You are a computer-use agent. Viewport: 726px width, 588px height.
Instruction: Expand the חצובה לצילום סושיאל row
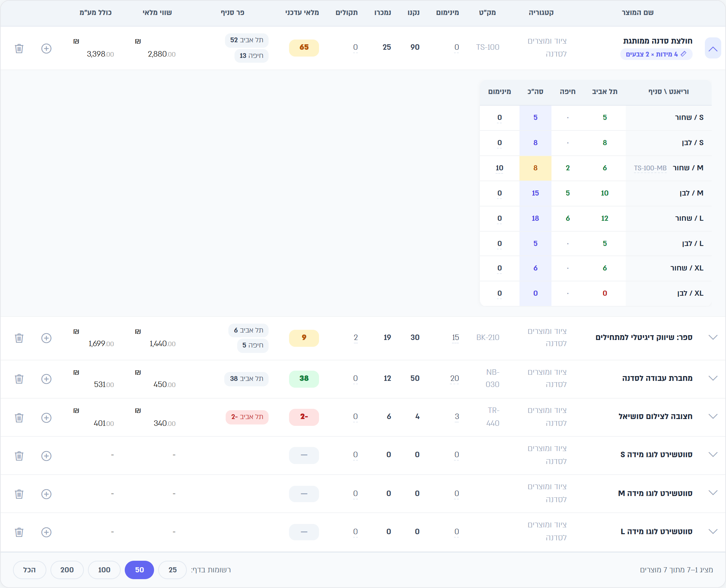click(713, 416)
